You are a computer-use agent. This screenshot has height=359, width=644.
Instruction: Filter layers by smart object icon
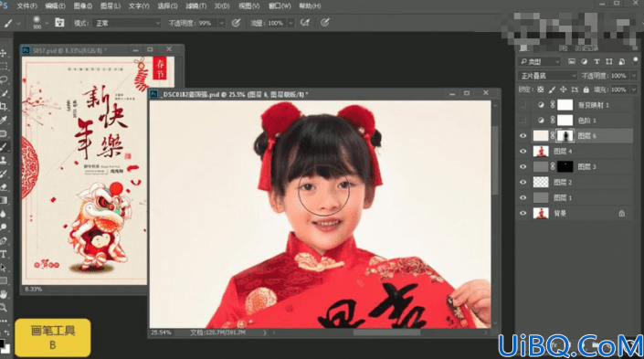621,61
